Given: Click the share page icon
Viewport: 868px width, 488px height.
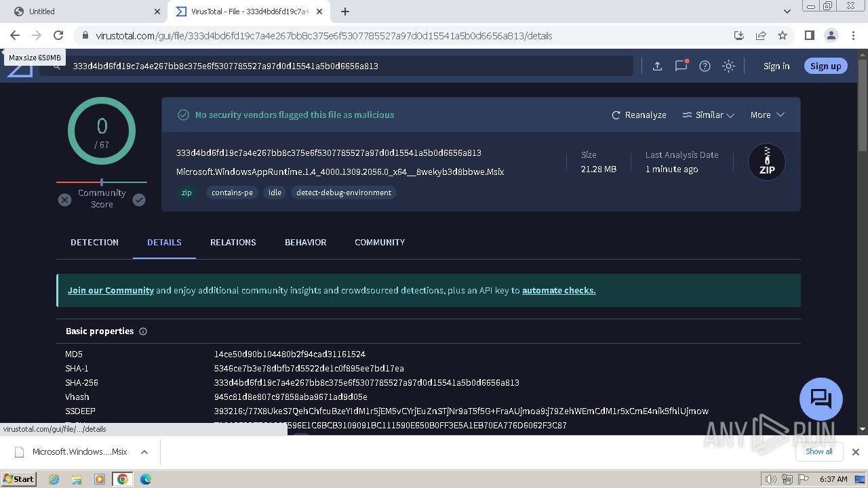Looking at the screenshot, I should [761, 35].
